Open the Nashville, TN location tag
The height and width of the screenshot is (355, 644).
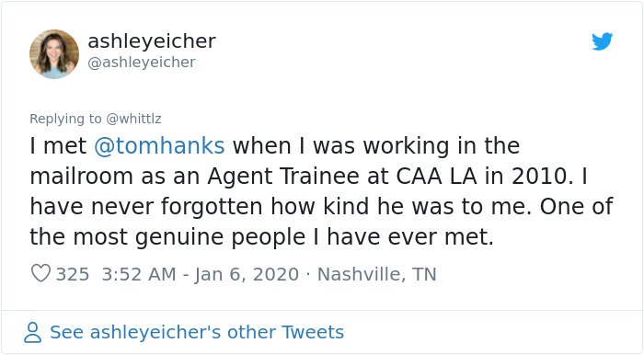[x=376, y=274]
